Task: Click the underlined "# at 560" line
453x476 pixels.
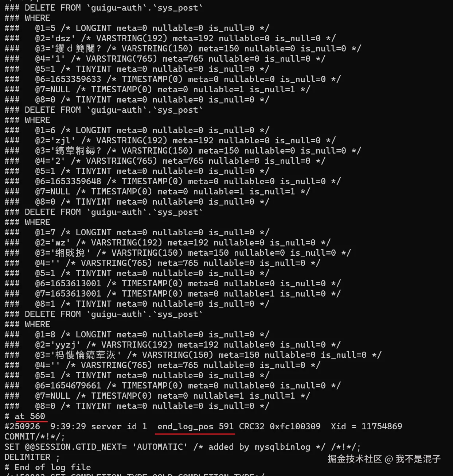Action: [x=25, y=416]
